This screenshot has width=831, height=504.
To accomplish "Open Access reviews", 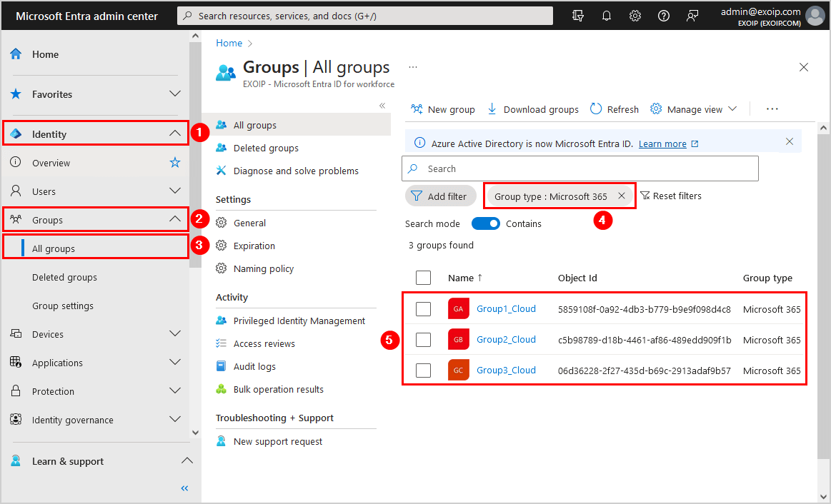I will point(264,343).
